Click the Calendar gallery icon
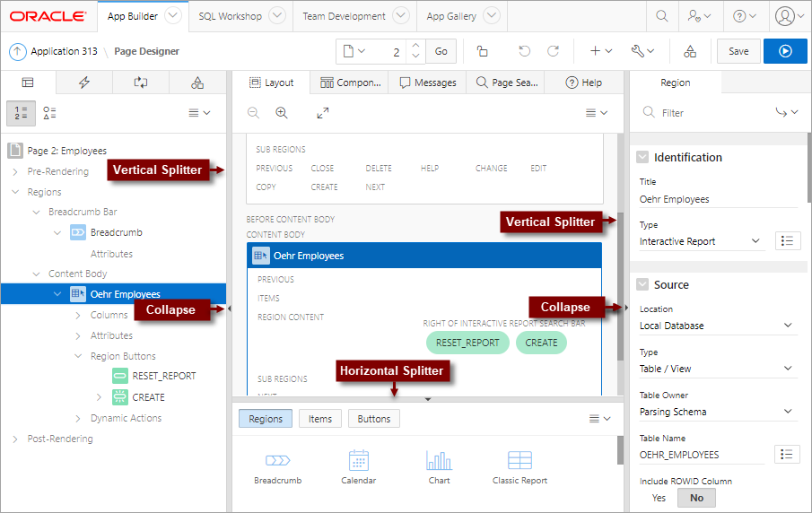The image size is (812, 513). (x=358, y=460)
